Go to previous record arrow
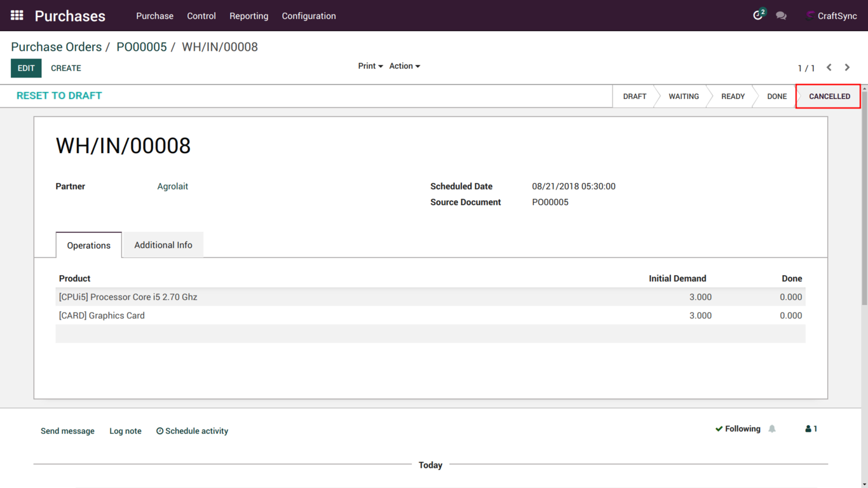Viewport: 868px width, 488px height. click(x=829, y=67)
